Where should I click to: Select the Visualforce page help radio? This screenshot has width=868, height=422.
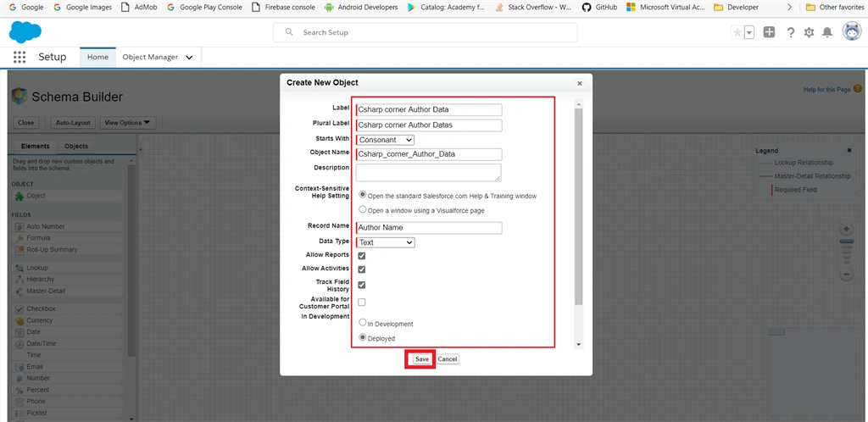coord(363,209)
